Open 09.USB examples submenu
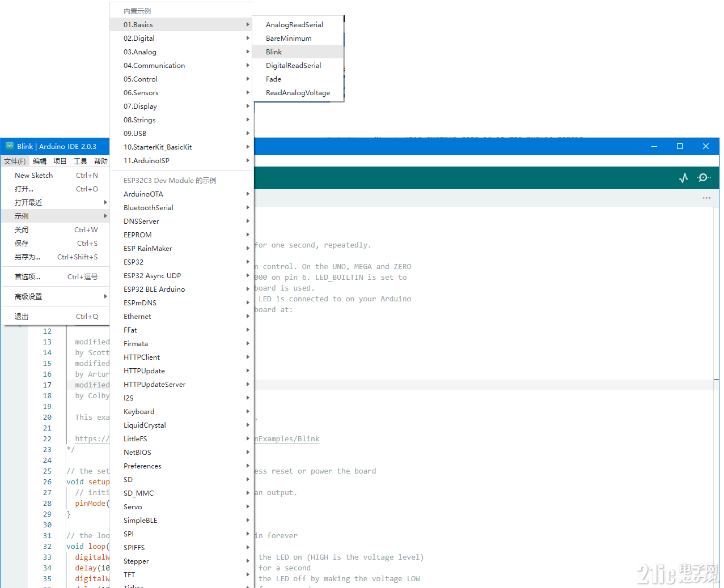 (181, 134)
